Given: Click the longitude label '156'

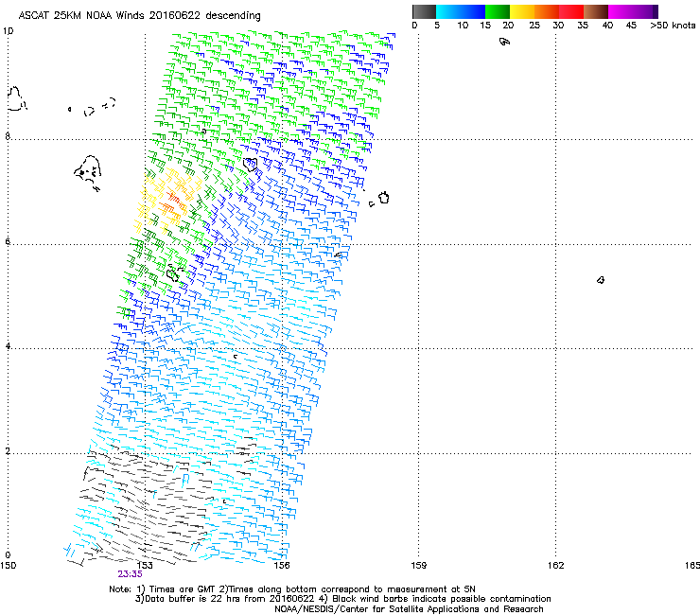Looking at the screenshot, I should click(x=282, y=566).
